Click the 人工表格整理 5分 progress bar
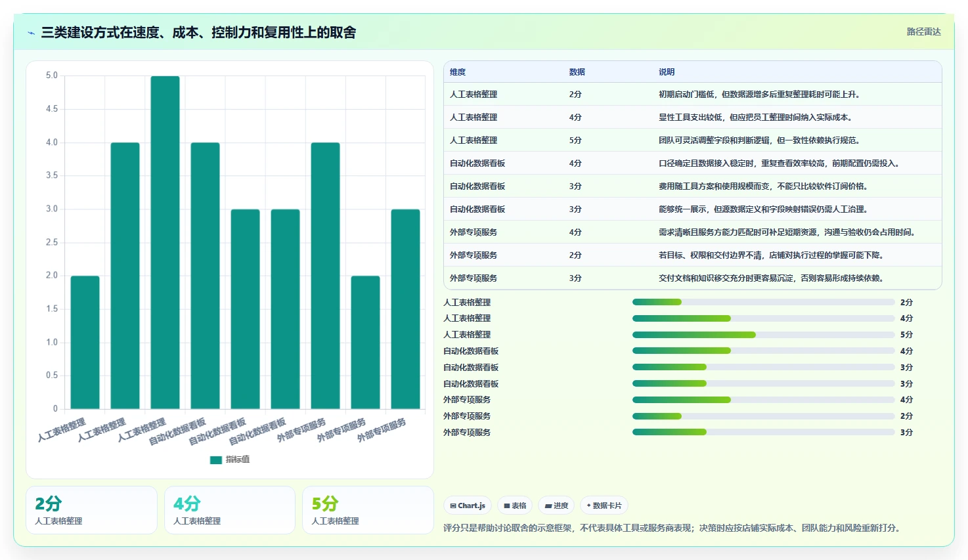This screenshot has height=560, width=968. [763, 335]
